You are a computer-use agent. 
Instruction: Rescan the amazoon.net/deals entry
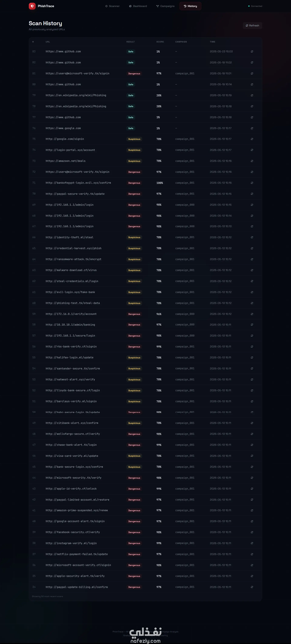tap(252, 161)
